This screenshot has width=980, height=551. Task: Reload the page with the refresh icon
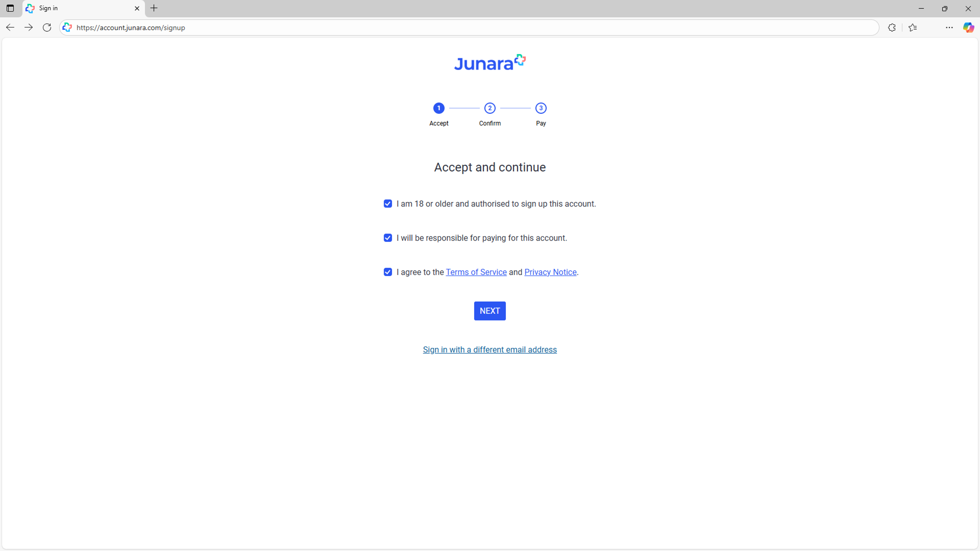(x=47, y=27)
